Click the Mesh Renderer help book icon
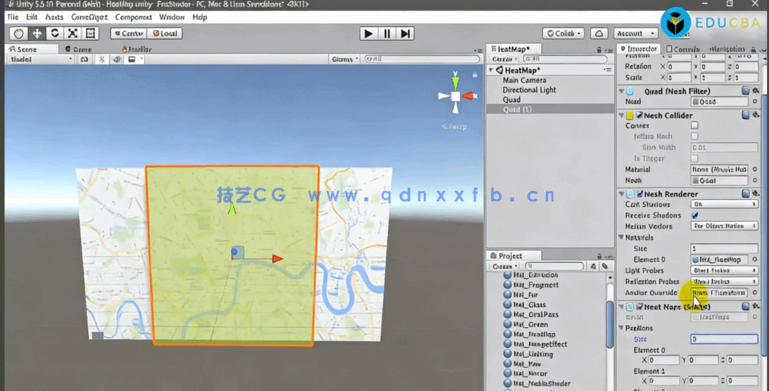This screenshot has height=391, width=769. point(746,194)
